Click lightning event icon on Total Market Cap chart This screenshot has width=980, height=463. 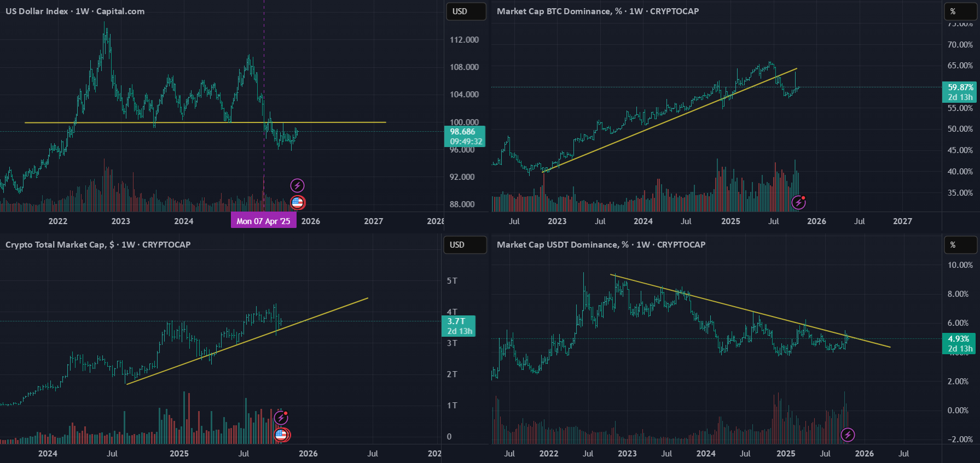coord(281,418)
